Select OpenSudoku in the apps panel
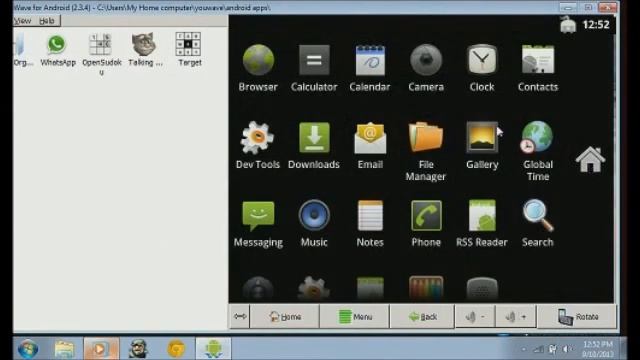The image size is (640, 360). point(101,54)
